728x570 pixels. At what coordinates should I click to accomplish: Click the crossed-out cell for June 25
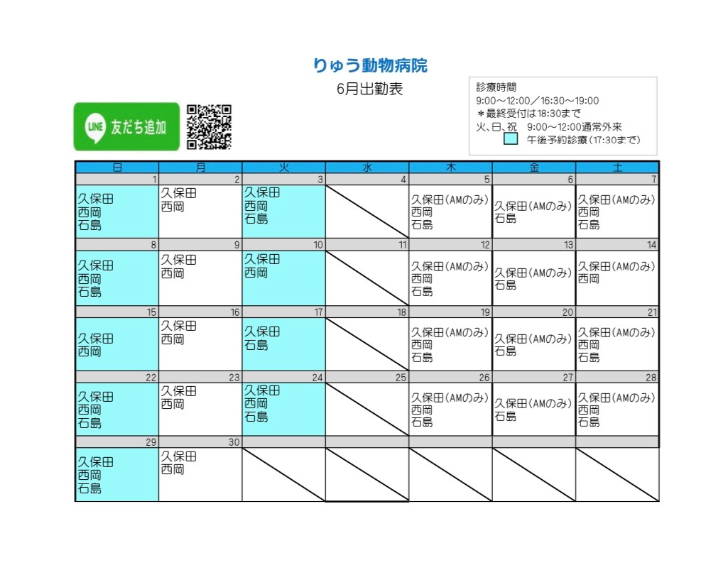pyautogui.click(x=367, y=409)
